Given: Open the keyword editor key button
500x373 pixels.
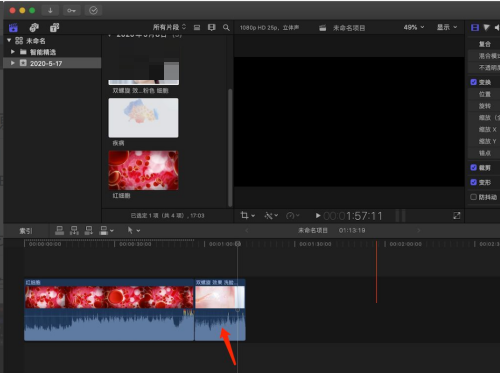Looking at the screenshot, I should coord(71,10).
